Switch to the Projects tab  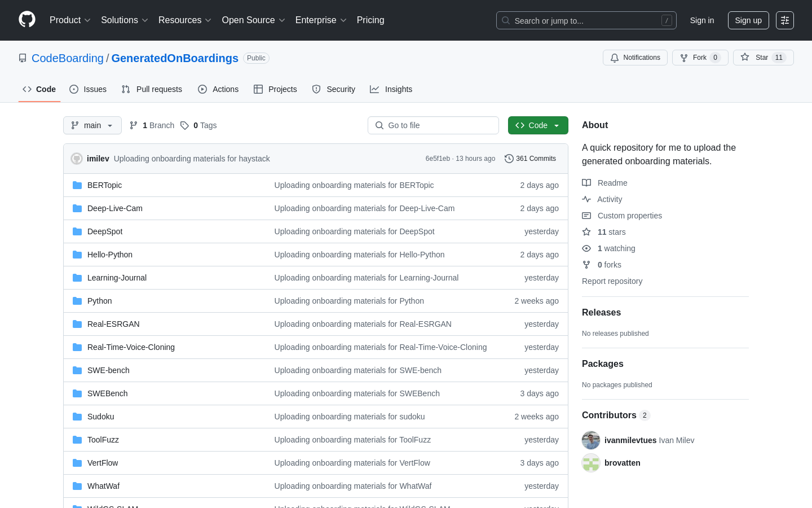point(275,89)
